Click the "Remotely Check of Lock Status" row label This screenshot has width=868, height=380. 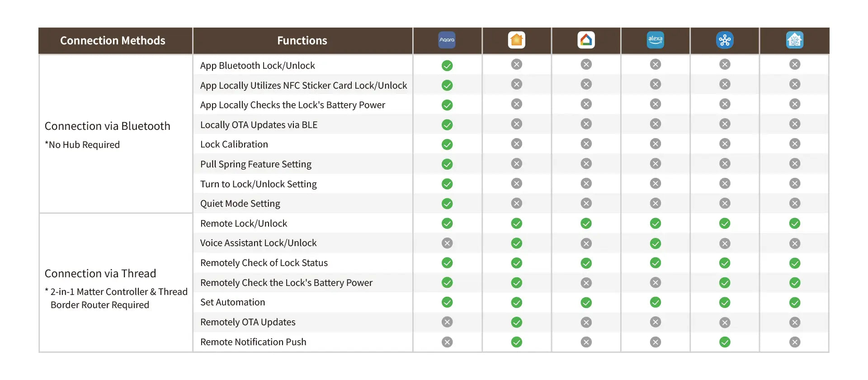pyautogui.click(x=264, y=263)
